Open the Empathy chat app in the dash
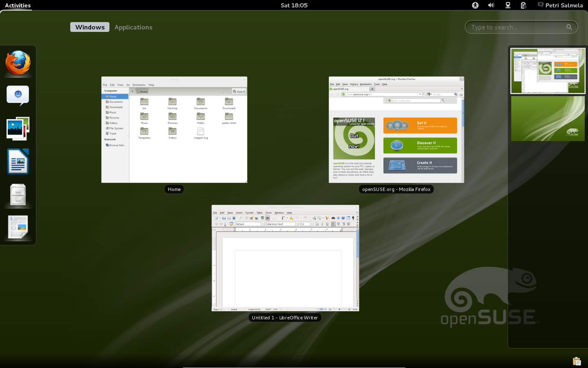The height and width of the screenshot is (368, 588). pos(18,96)
